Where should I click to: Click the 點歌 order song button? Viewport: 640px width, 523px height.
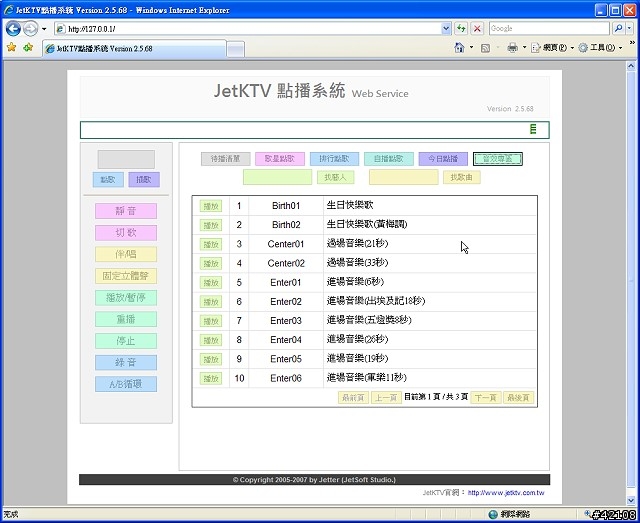point(108,180)
